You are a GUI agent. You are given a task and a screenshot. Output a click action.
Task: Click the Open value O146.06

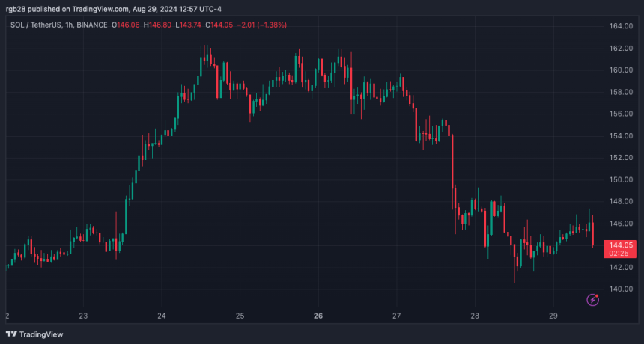tap(126, 25)
